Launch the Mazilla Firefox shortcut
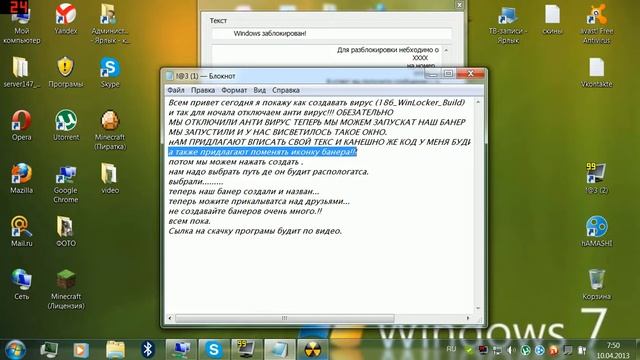Viewport: 640px width, 360px height. coord(21,178)
